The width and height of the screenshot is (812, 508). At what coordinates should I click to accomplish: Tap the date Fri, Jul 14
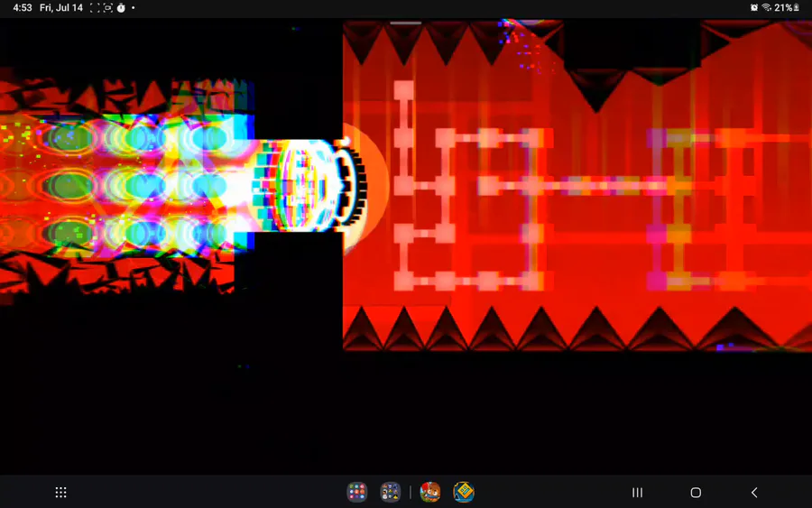point(61,8)
